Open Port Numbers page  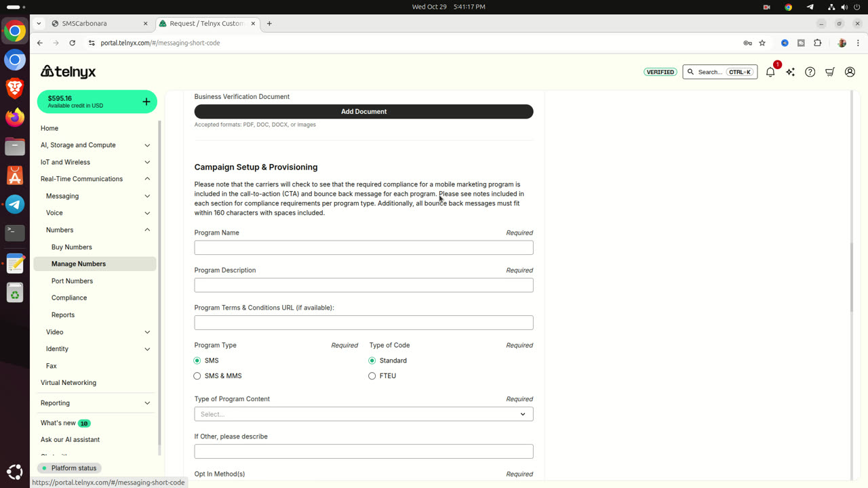(x=72, y=281)
